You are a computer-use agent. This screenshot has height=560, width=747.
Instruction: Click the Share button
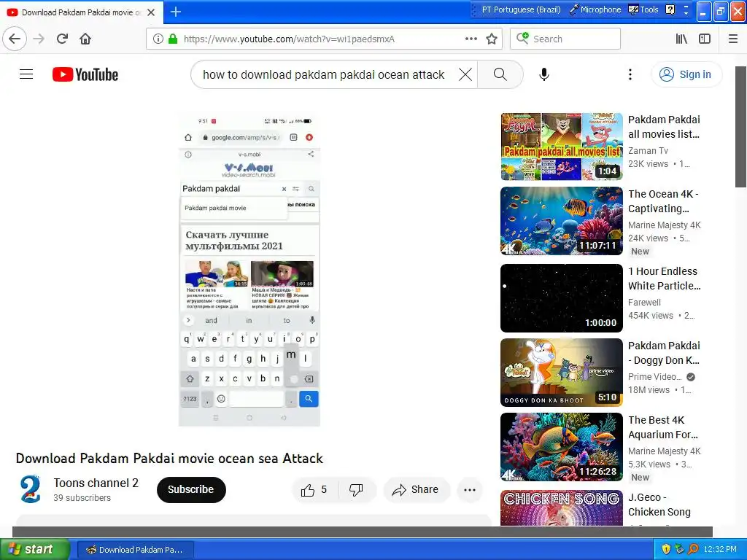pyautogui.click(x=416, y=489)
